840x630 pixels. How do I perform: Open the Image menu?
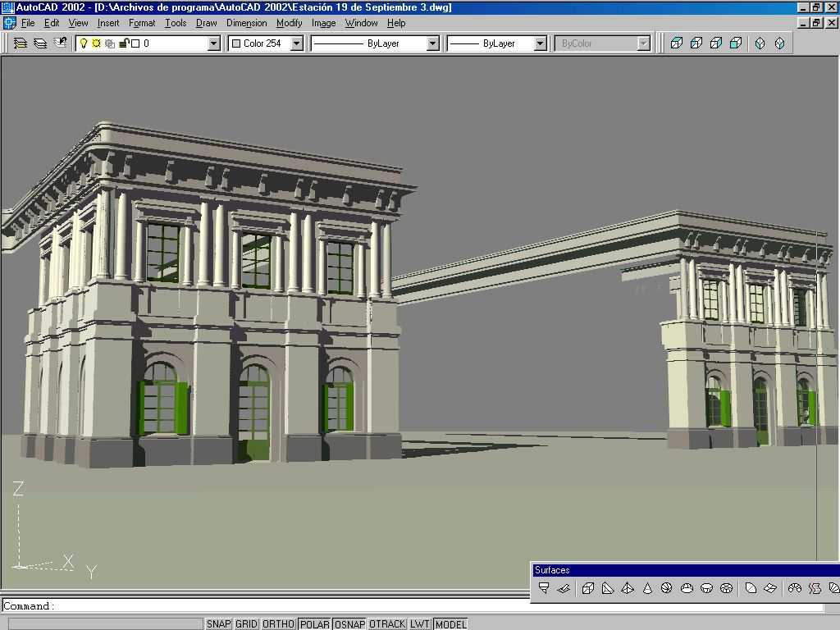coord(323,23)
